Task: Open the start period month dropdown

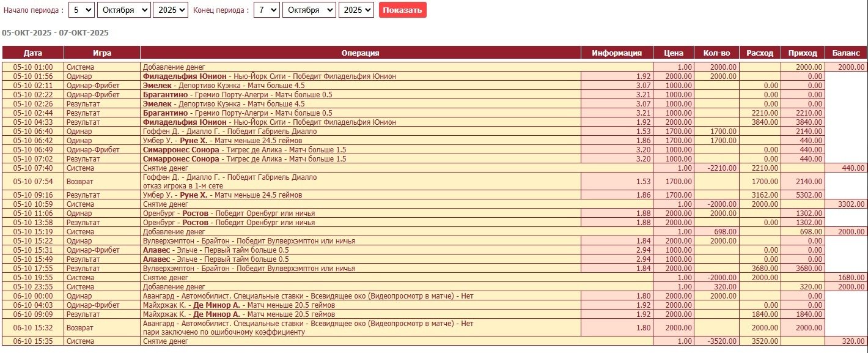Action: [123, 10]
